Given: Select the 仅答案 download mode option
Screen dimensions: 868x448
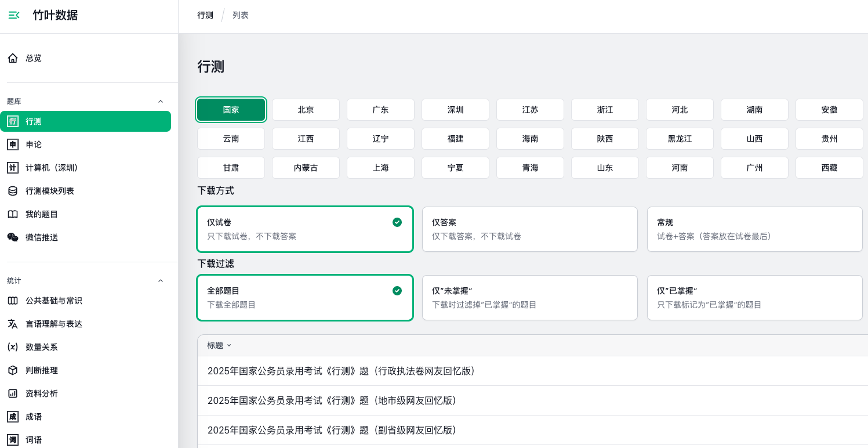Looking at the screenshot, I should [529, 229].
